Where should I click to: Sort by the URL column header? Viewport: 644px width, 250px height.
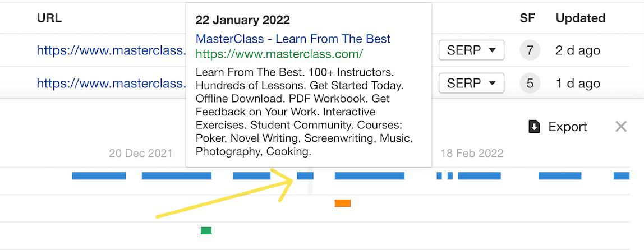pyautogui.click(x=49, y=18)
